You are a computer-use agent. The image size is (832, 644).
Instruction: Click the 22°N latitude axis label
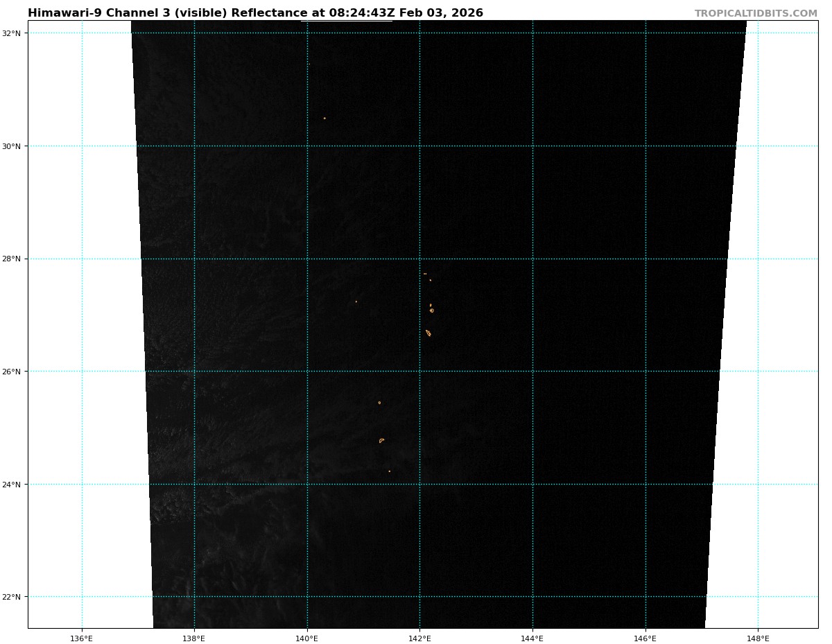(14, 597)
